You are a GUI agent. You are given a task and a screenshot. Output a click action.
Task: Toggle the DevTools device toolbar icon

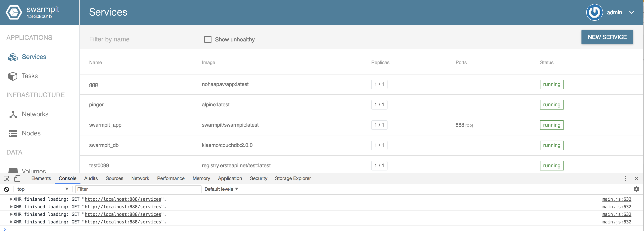click(x=17, y=178)
